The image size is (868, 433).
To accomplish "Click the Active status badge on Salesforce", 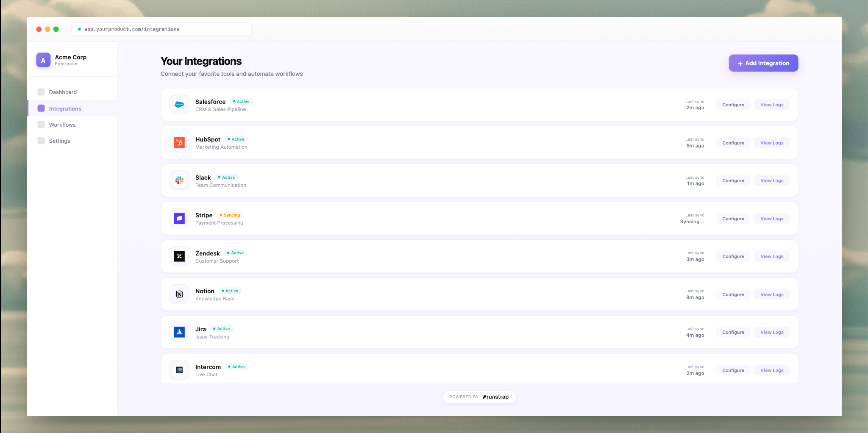I will [242, 101].
